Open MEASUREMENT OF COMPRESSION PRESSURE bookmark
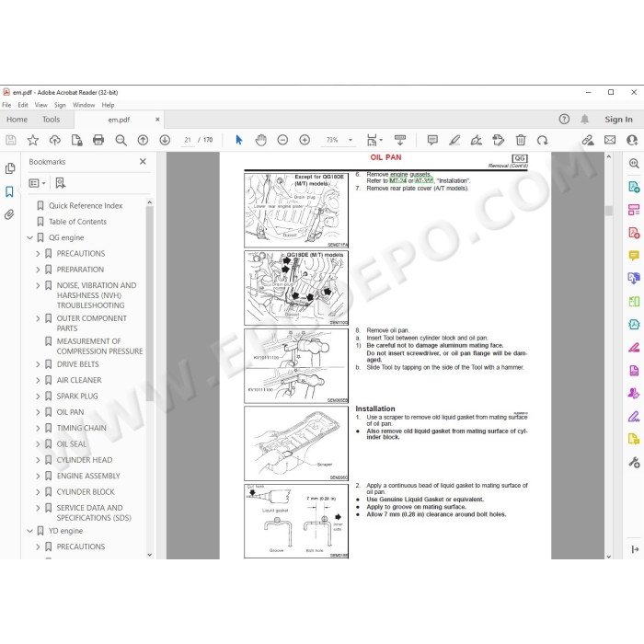 click(x=99, y=346)
